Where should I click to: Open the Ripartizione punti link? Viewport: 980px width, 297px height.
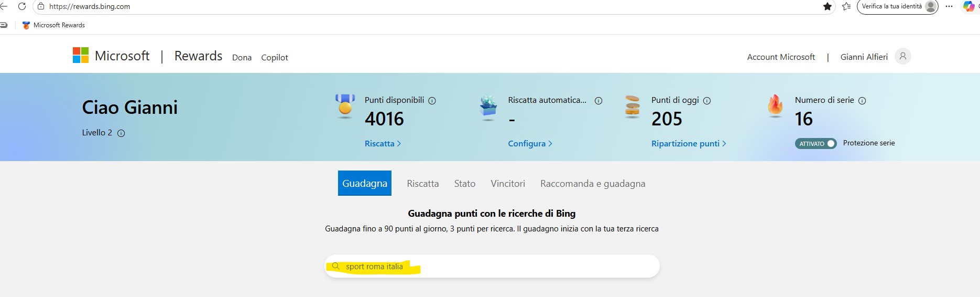[689, 143]
